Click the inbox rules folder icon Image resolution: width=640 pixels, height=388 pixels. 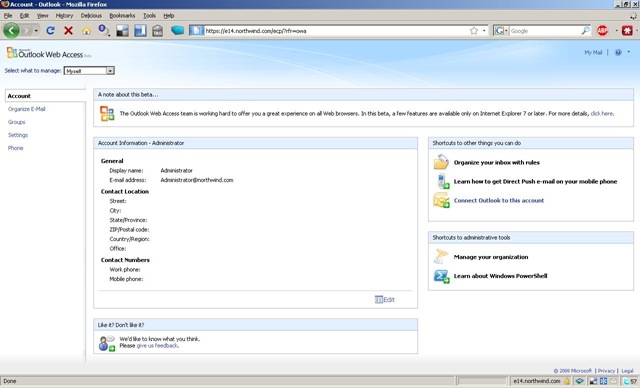pyautogui.click(x=441, y=162)
